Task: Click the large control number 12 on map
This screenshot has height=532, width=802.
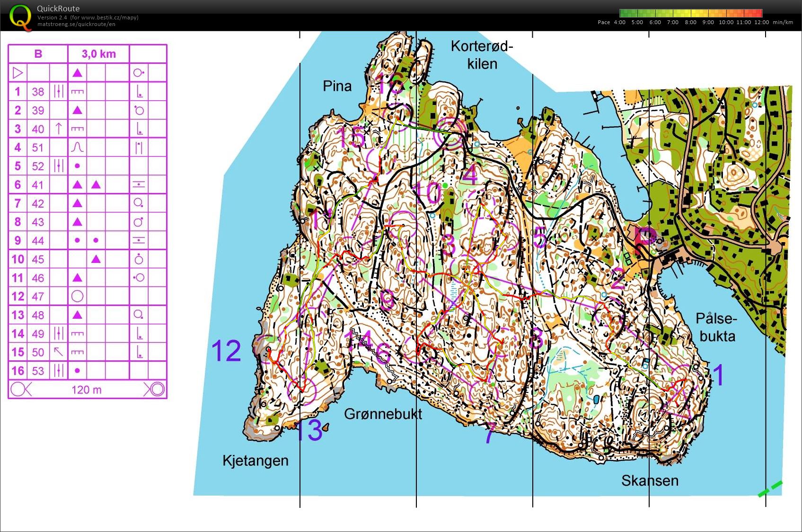Action: tap(226, 351)
